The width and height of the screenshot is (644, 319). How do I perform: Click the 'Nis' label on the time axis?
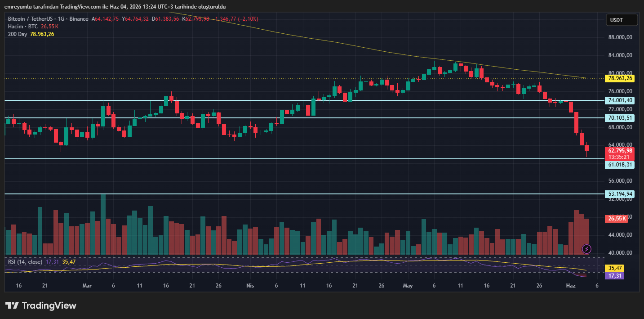[x=250, y=286]
